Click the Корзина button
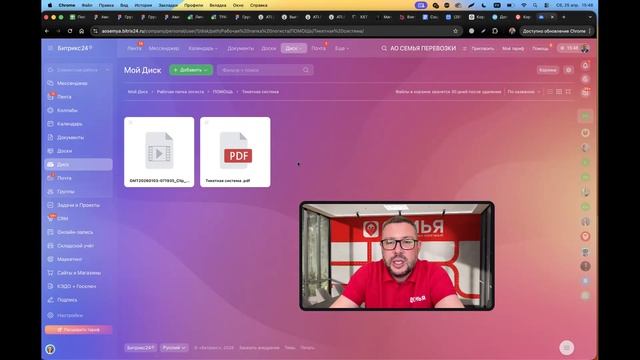This screenshot has width=640, height=360. 547,70
